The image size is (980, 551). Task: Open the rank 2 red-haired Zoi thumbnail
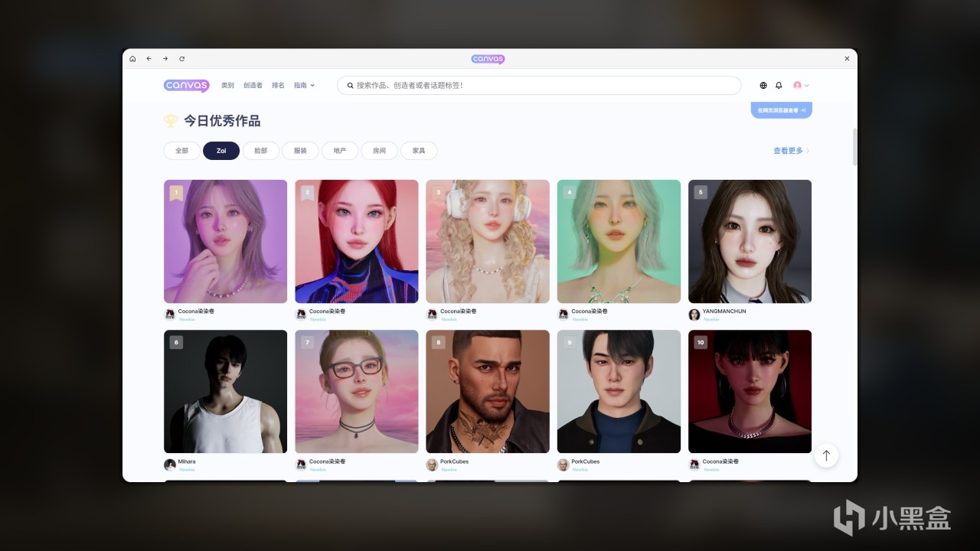pyautogui.click(x=357, y=241)
